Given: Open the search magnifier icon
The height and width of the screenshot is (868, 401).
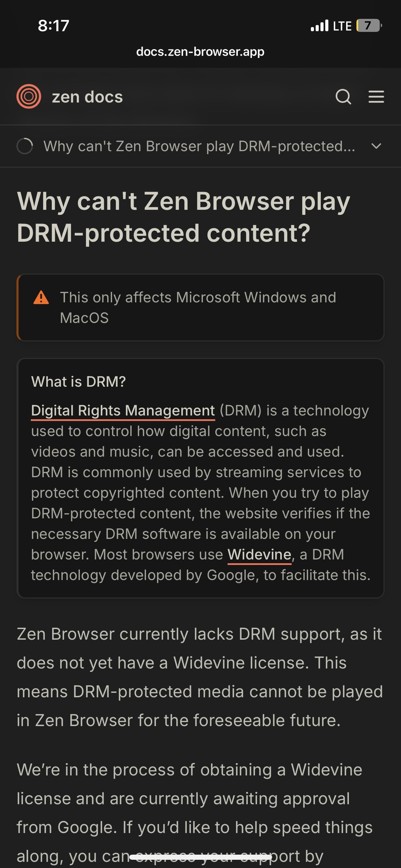Looking at the screenshot, I should (343, 97).
